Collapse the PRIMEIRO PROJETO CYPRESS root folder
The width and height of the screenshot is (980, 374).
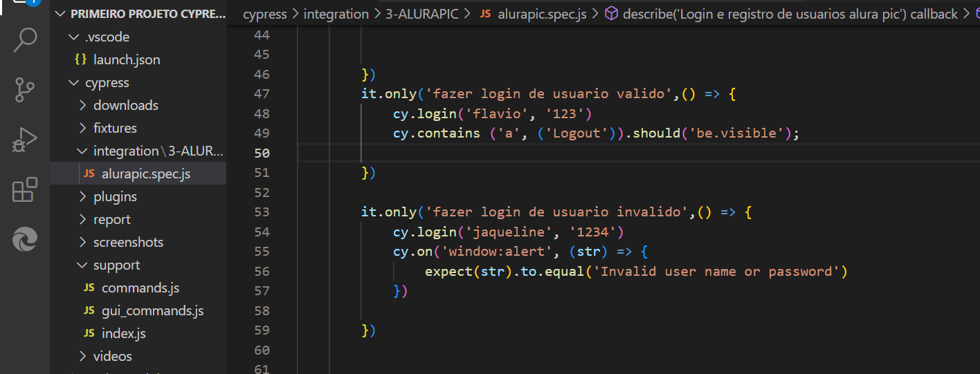(x=61, y=14)
